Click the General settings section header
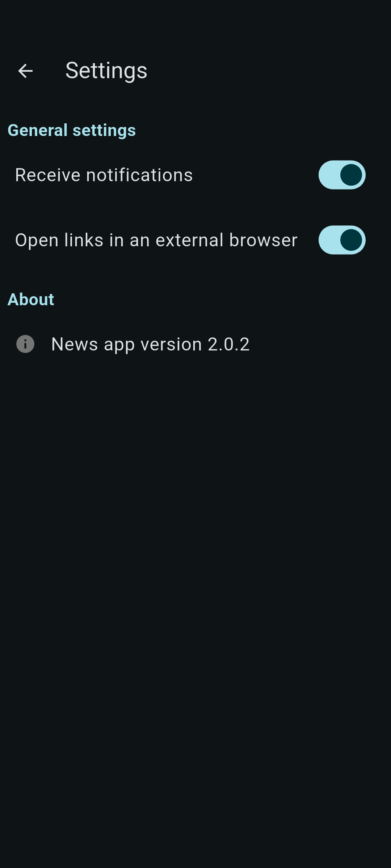Image resolution: width=391 pixels, height=868 pixels. pyautogui.click(x=72, y=130)
